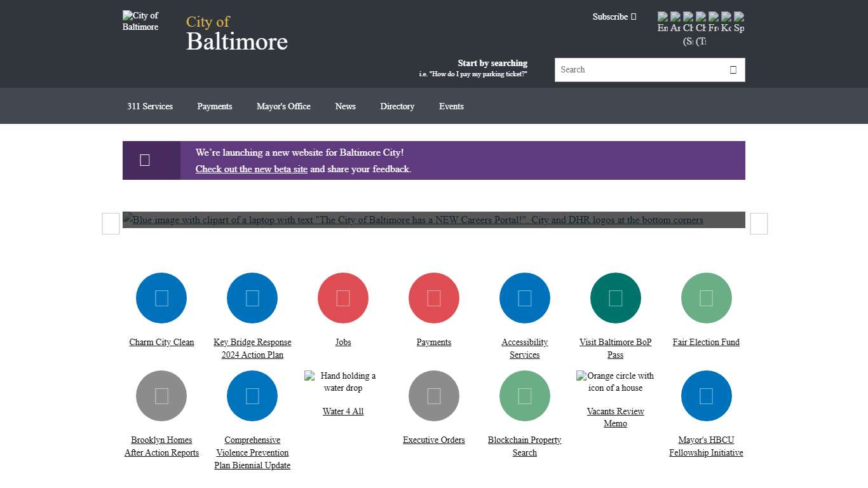
Task: Open the 311 Services menu
Action: click(x=150, y=106)
